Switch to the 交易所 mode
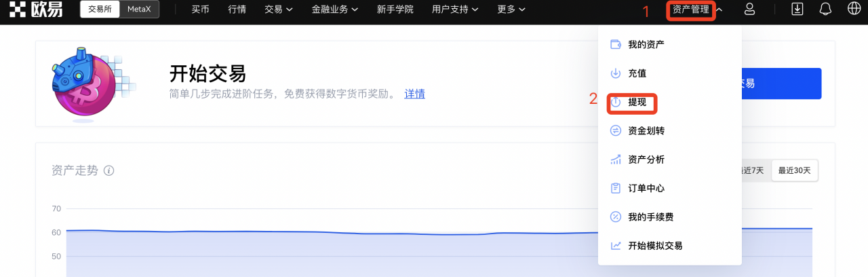The width and height of the screenshot is (868, 277). (x=100, y=10)
